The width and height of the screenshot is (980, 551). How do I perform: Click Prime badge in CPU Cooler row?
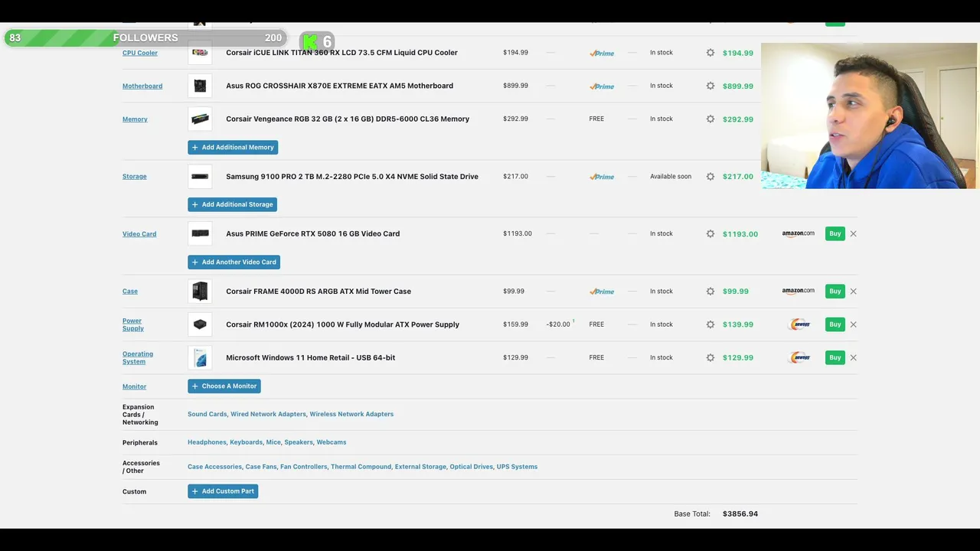[602, 54]
